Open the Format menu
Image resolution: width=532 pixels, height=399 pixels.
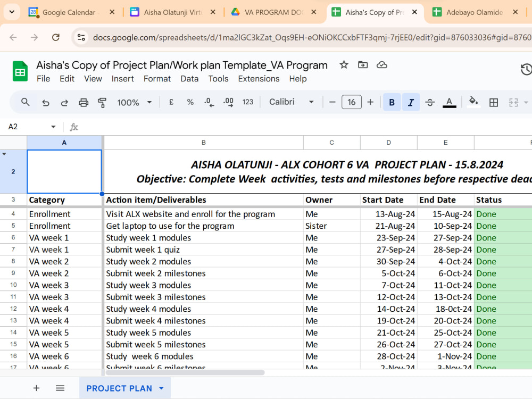157,79
